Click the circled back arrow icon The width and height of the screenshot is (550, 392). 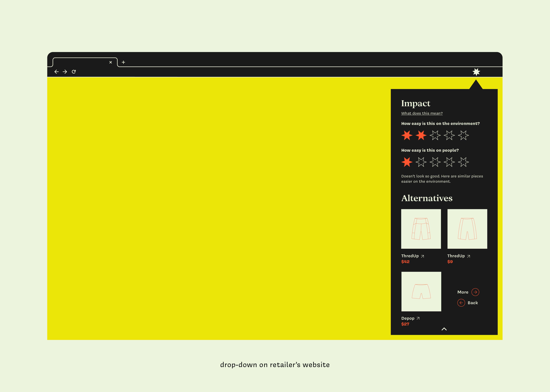(x=461, y=303)
